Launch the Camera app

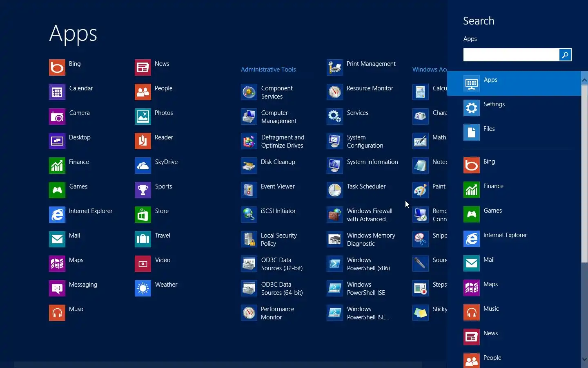pyautogui.click(x=57, y=117)
